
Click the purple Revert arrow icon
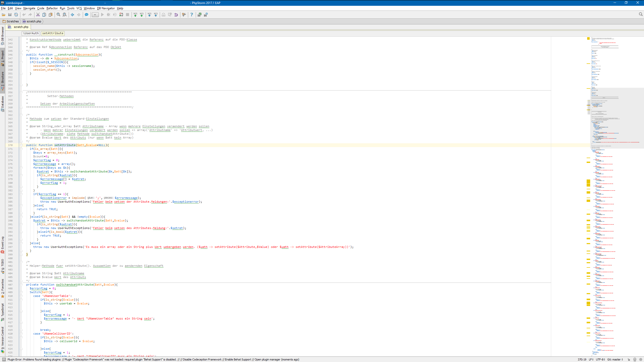click(x=176, y=15)
